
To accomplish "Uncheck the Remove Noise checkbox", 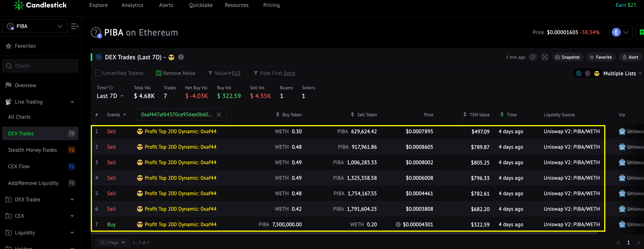I will click(159, 73).
